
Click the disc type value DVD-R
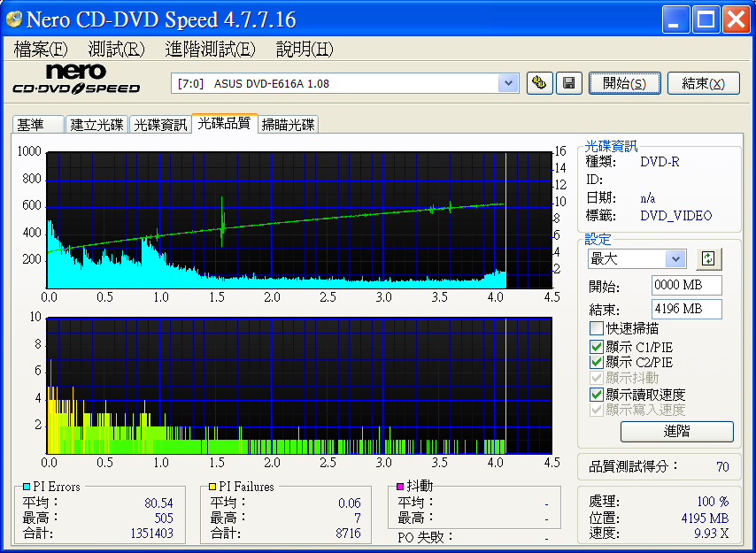coord(660,162)
